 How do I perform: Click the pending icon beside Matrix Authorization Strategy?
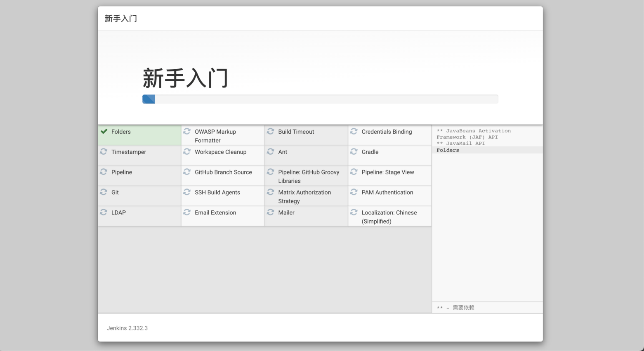[270, 192]
